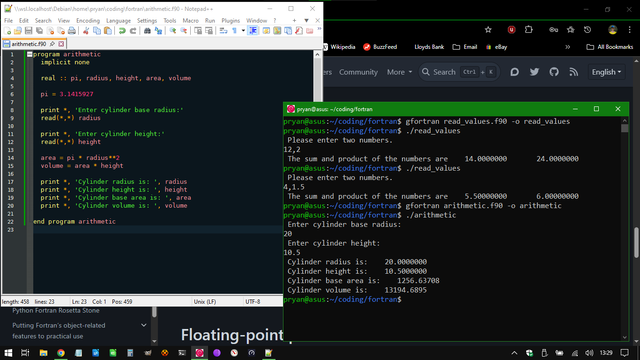This screenshot has width=640, height=360.
Task: Open Replace dialog from toolbar
Action: [x=158, y=31]
